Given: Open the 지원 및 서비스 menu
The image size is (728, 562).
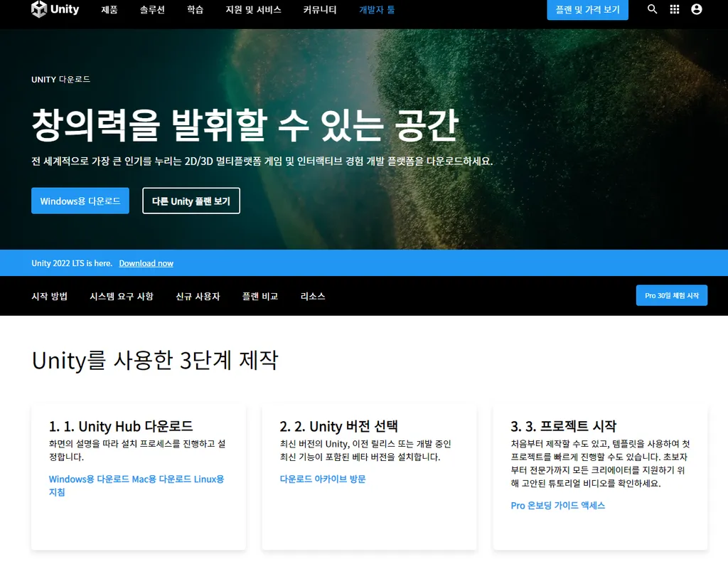Looking at the screenshot, I should pyautogui.click(x=253, y=10).
